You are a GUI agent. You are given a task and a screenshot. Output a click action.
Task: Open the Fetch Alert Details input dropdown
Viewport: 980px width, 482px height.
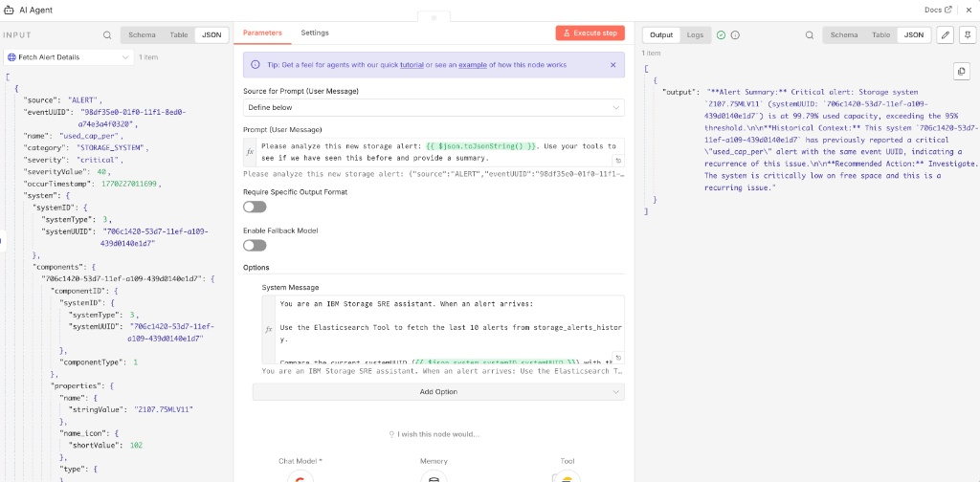click(69, 56)
